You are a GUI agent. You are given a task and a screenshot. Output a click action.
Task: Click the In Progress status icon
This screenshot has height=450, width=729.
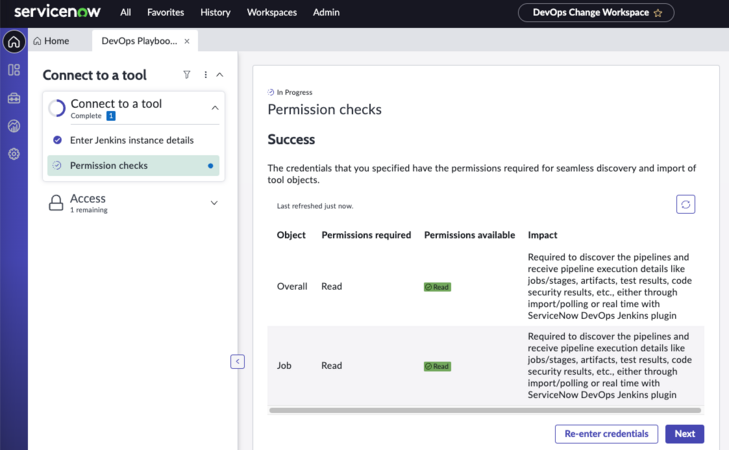[271, 92]
